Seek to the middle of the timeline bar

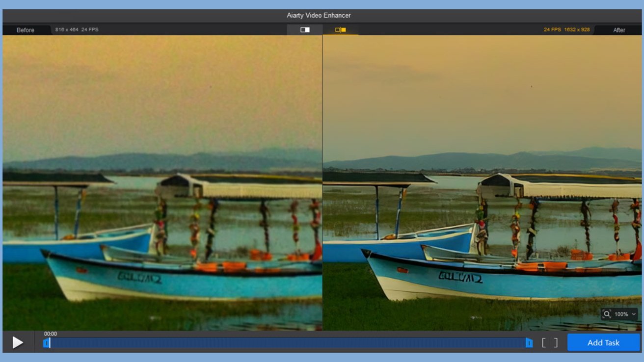click(288, 343)
